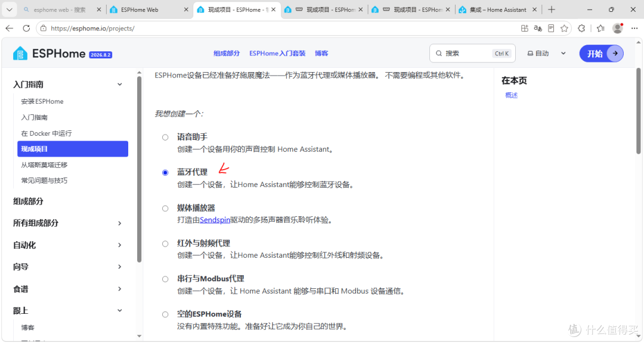The height and width of the screenshot is (343, 644).
Task: Open 入门指南 sub-item in sidebar
Action: (x=34, y=117)
